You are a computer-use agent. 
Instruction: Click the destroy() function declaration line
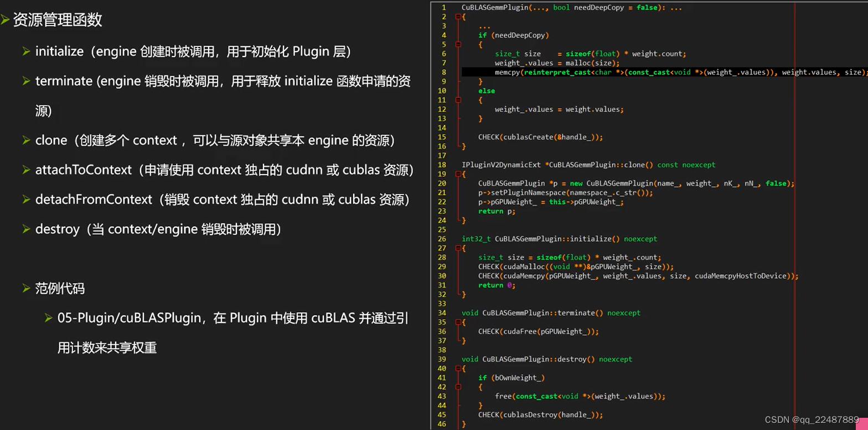[547, 359]
